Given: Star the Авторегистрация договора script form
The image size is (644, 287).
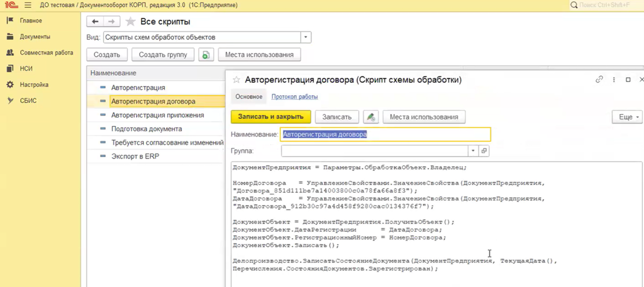Looking at the screenshot, I should pos(236,80).
